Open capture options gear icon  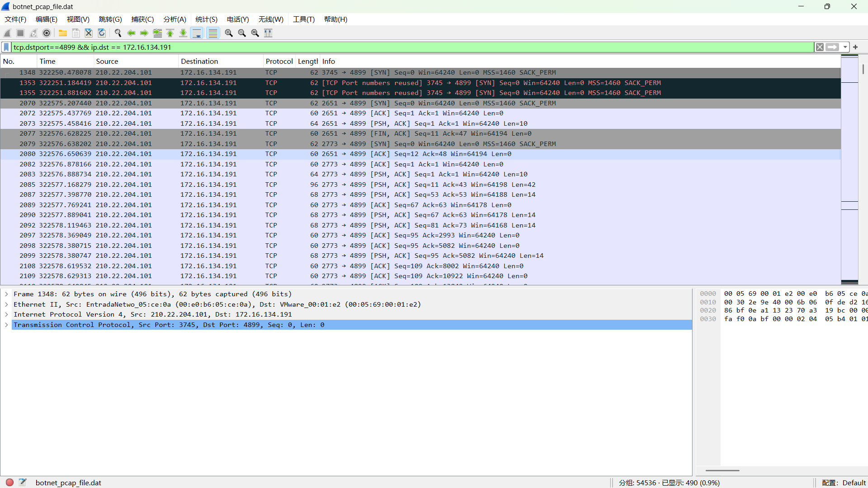(47, 33)
